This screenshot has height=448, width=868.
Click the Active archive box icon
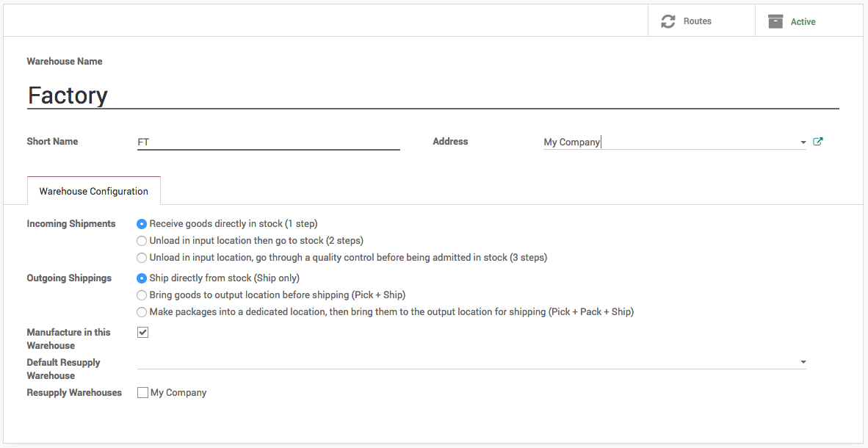pyautogui.click(x=775, y=21)
